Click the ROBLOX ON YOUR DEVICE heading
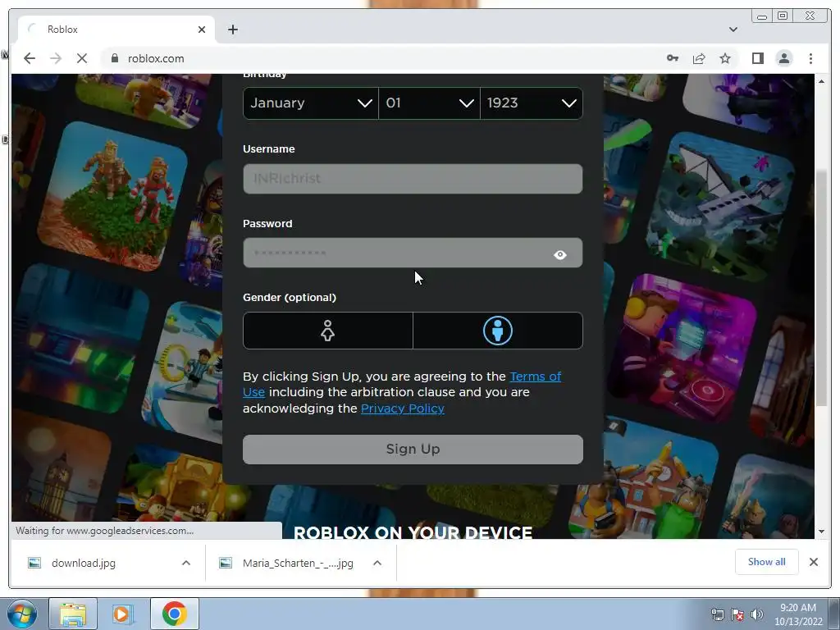Image resolution: width=840 pixels, height=630 pixels. pos(413,532)
